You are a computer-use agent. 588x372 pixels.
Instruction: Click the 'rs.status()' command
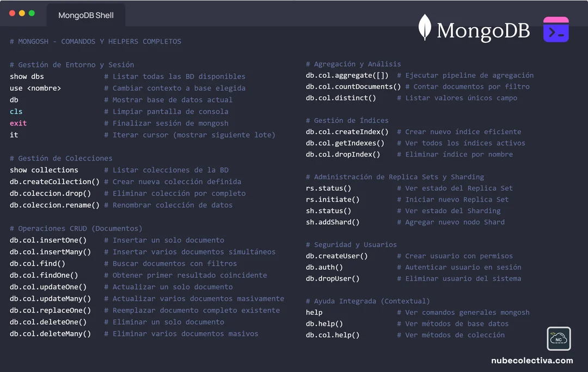coord(328,188)
